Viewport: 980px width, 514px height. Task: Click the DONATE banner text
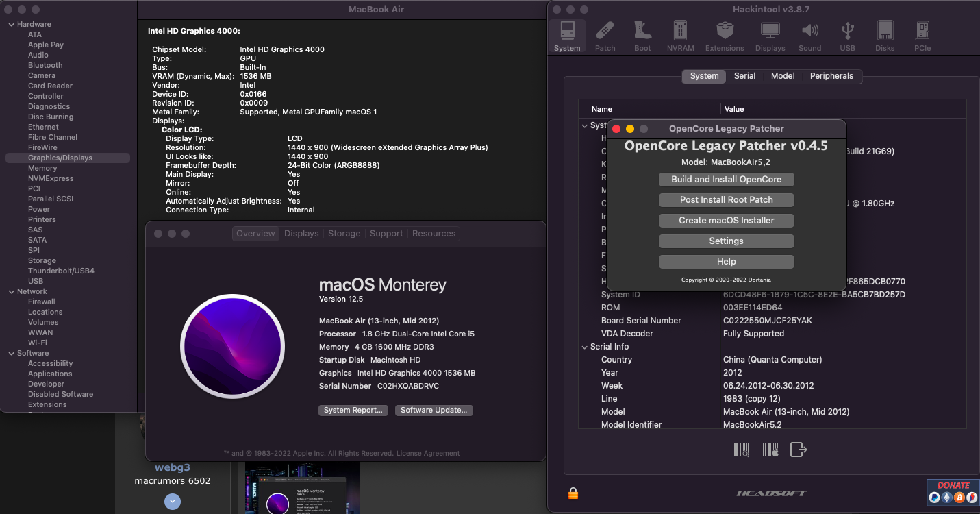tap(953, 485)
